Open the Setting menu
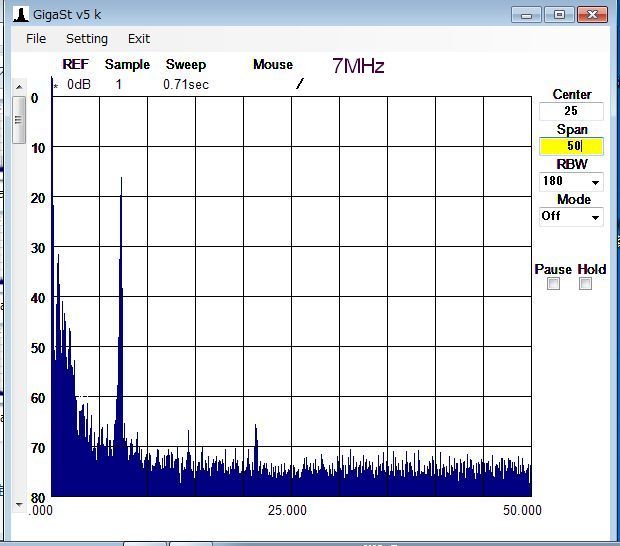 click(x=87, y=39)
